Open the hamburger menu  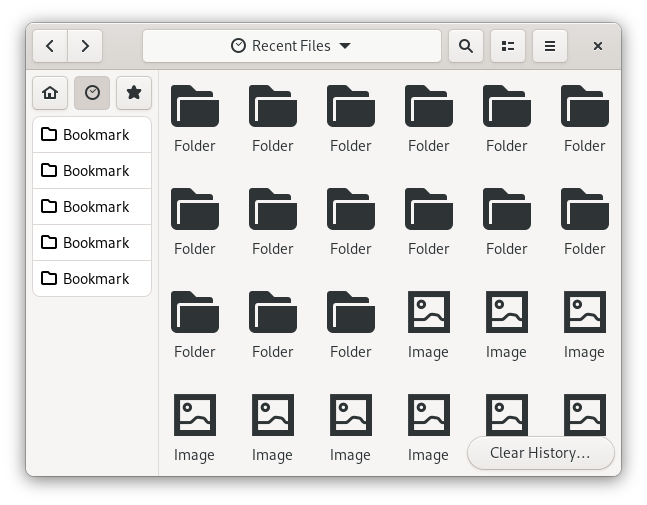coord(550,46)
